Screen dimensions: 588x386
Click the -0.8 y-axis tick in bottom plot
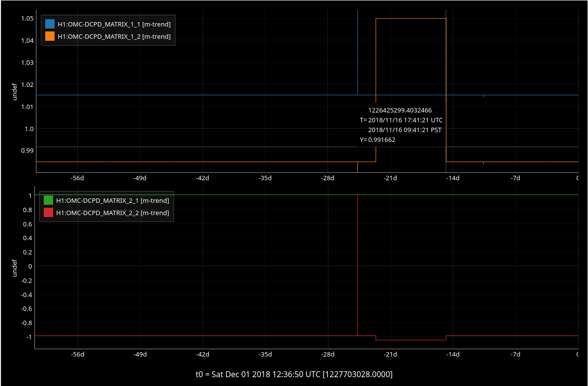pyautogui.click(x=27, y=323)
